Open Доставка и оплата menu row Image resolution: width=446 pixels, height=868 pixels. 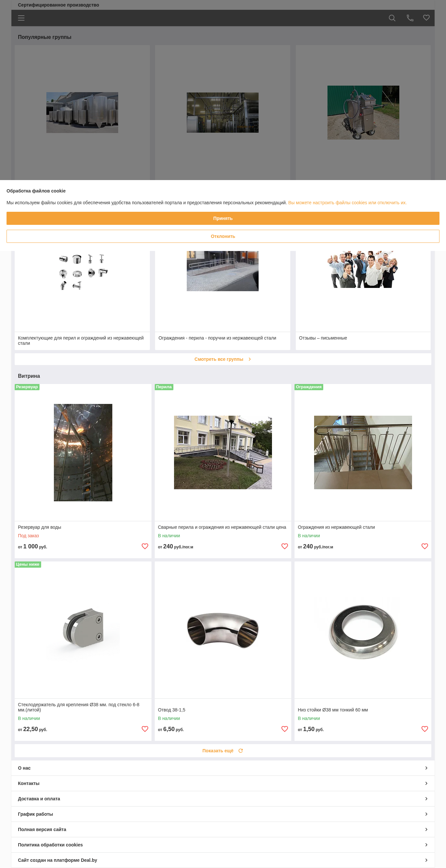tap(223, 799)
